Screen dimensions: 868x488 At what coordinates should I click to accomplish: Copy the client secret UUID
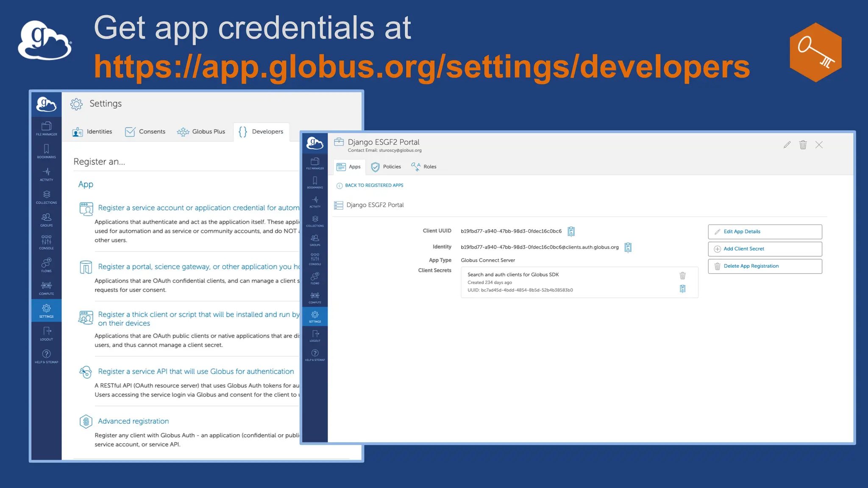pyautogui.click(x=682, y=289)
